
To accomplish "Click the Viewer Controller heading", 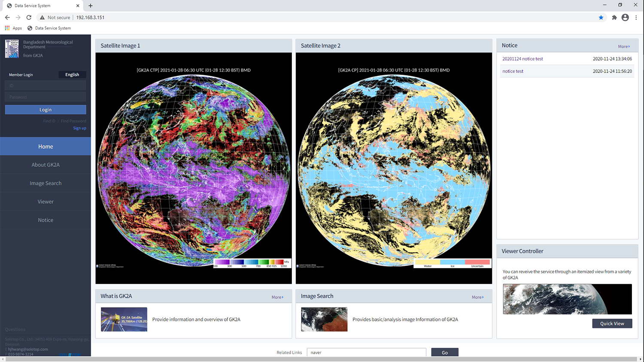I will tap(522, 251).
